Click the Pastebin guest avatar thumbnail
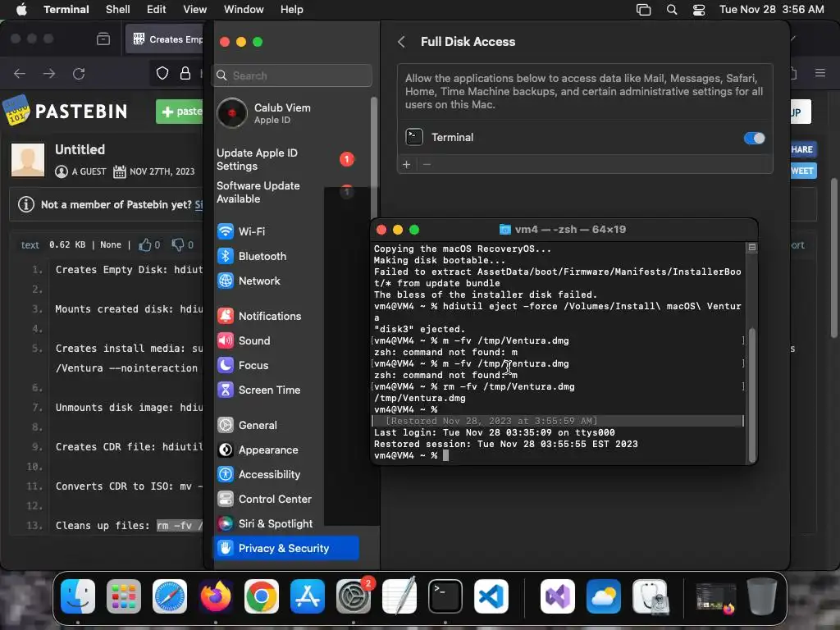840x630 pixels. point(28,160)
